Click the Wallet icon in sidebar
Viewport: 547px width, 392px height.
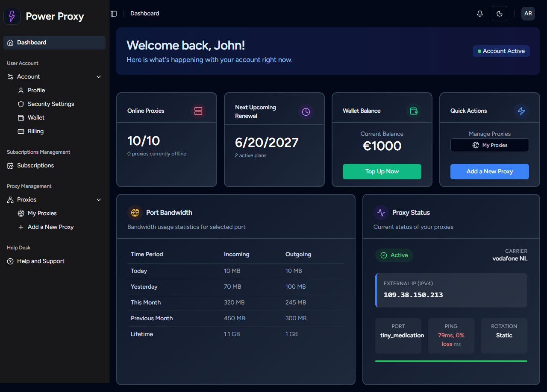[21, 118]
